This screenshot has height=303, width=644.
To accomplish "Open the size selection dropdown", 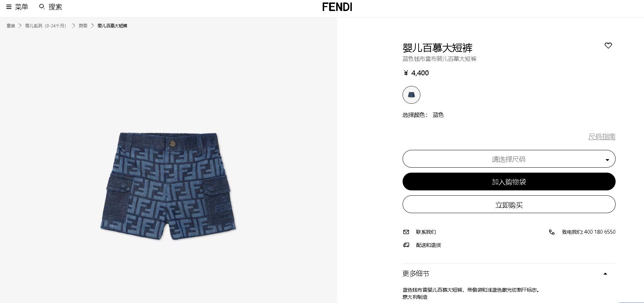I will tap(509, 159).
